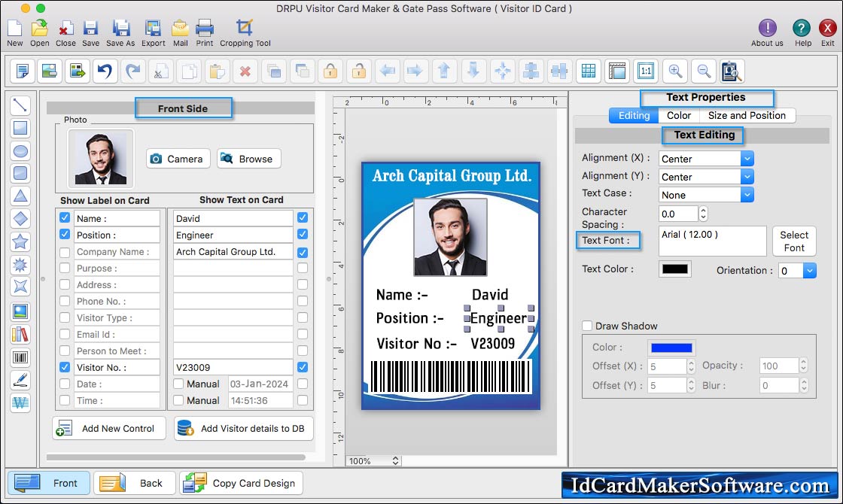Open the Text Case dropdown
Image resolution: width=843 pixels, height=504 pixels.
[747, 195]
